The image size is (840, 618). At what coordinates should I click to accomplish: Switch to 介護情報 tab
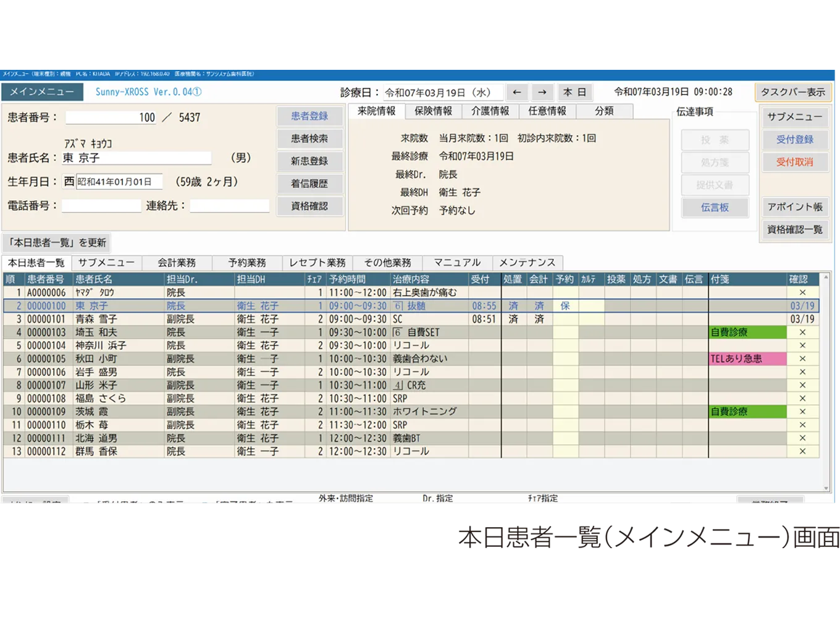click(x=490, y=111)
